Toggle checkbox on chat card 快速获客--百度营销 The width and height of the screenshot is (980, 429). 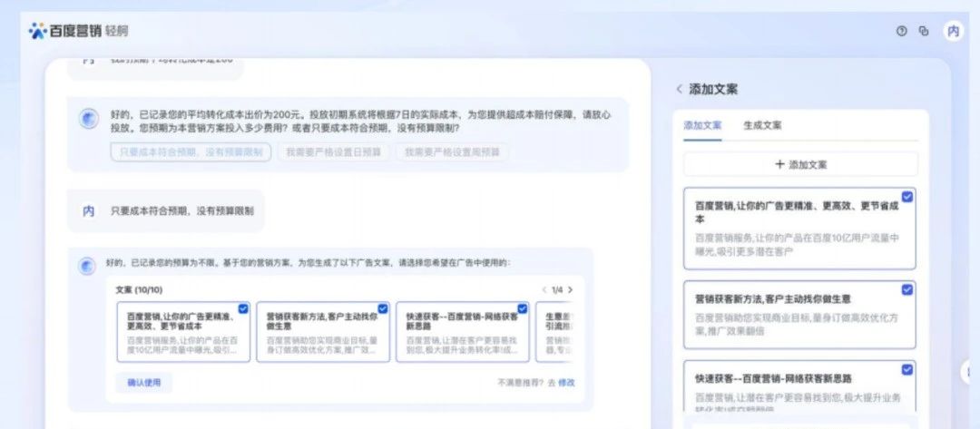coord(523,308)
